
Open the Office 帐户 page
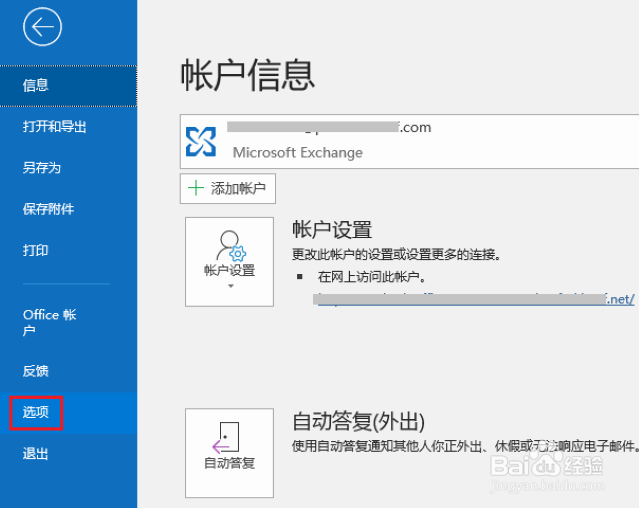(x=68, y=322)
